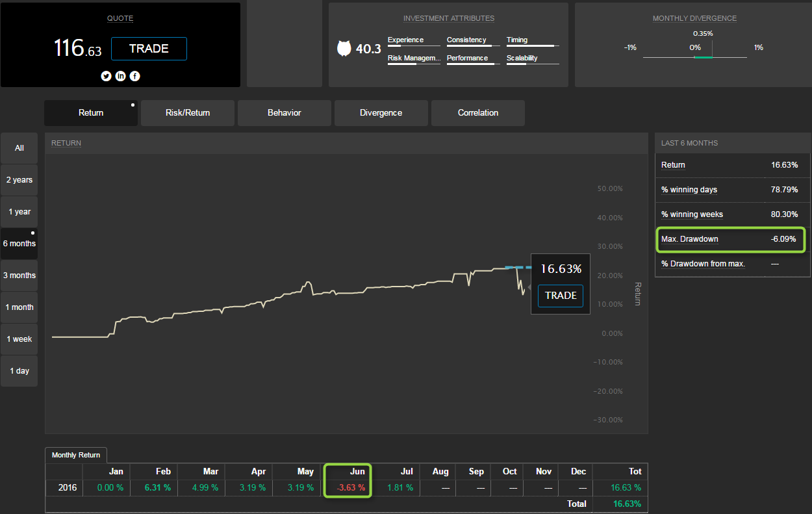Switch to the Risk/Return tab
This screenshot has height=514, width=812.
coord(188,113)
